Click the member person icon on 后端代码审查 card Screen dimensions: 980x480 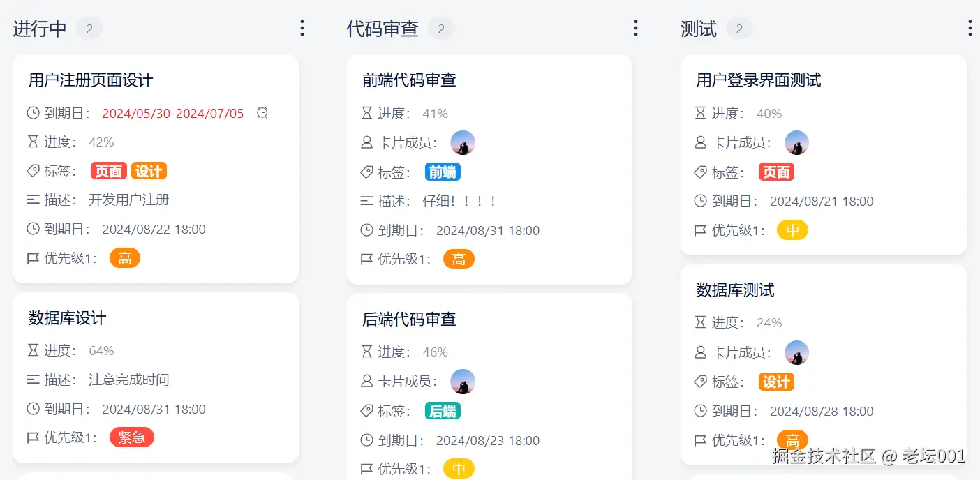[366, 381]
